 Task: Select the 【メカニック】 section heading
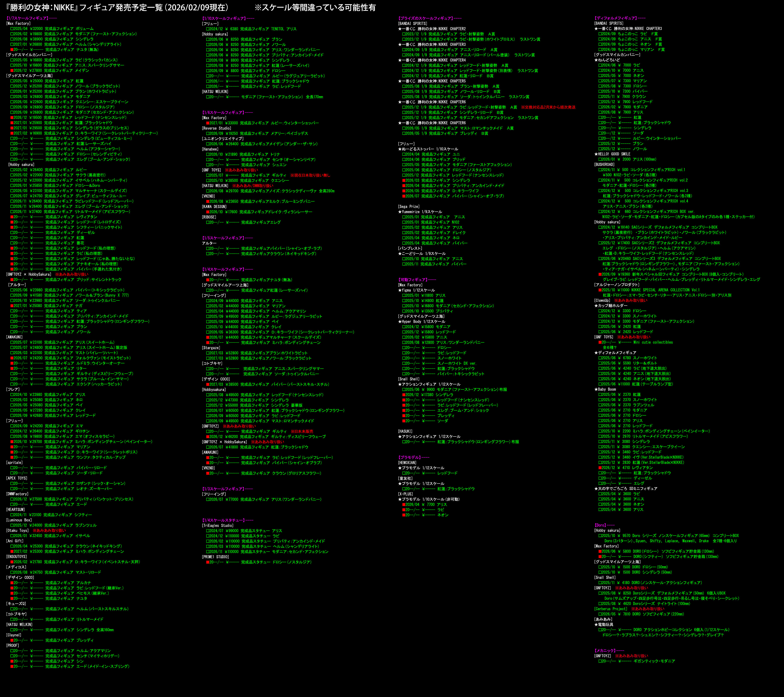pos(605,651)
